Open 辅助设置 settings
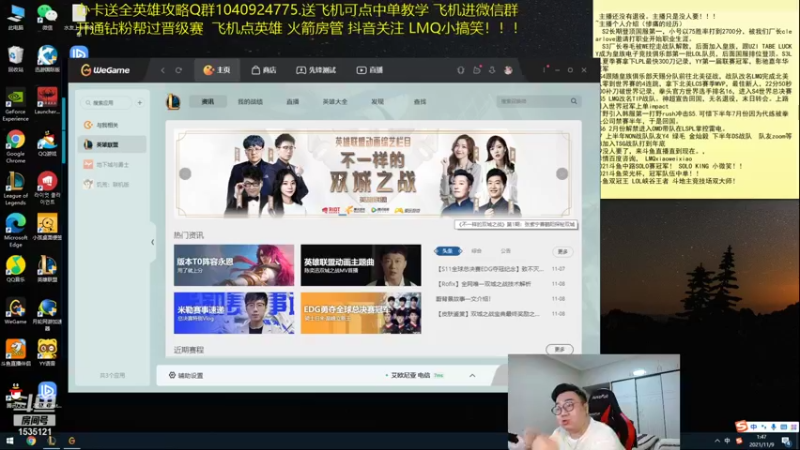The height and width of the screenshot is (450, 800). (x=186, y=375)
